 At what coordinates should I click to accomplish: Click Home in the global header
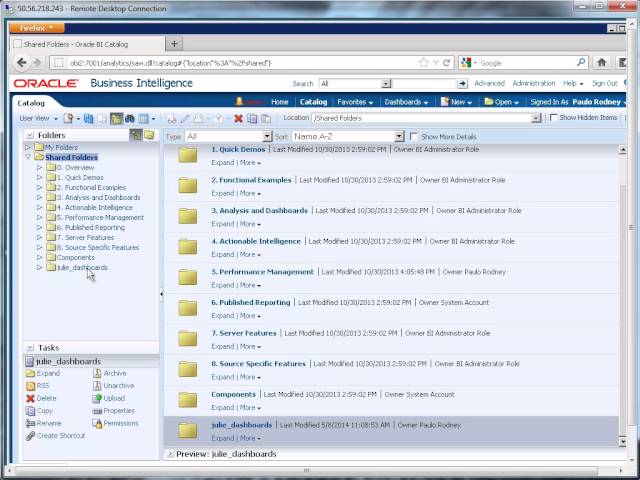280,102
